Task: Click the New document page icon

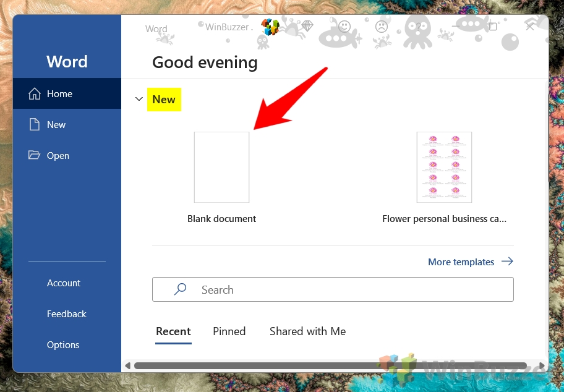Action: point(35,124)
